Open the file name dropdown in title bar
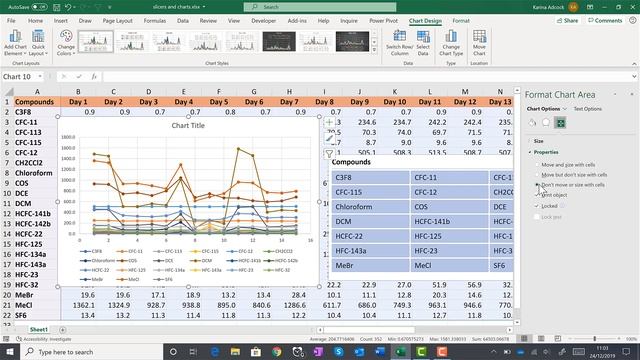The width and height of the screenshot is (640, 360). pos(204,7)
